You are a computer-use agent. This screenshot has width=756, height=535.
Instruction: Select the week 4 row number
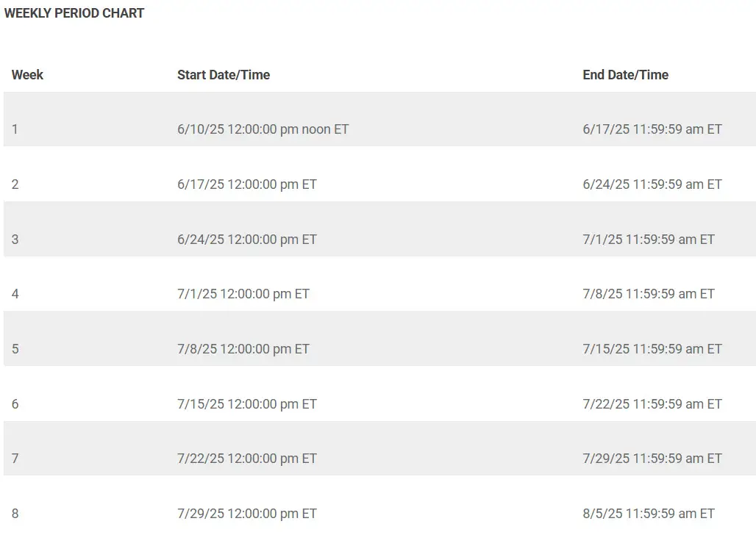tap(15, 294)
